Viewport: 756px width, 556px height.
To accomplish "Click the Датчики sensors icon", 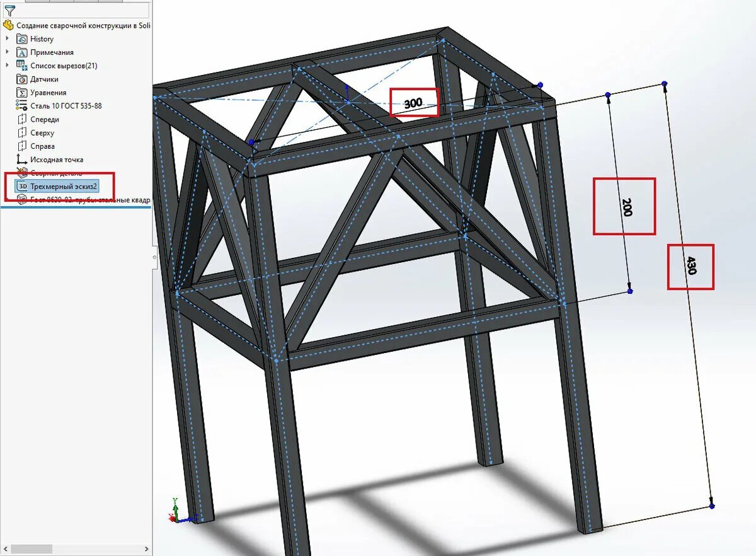I will coord(22,79).
